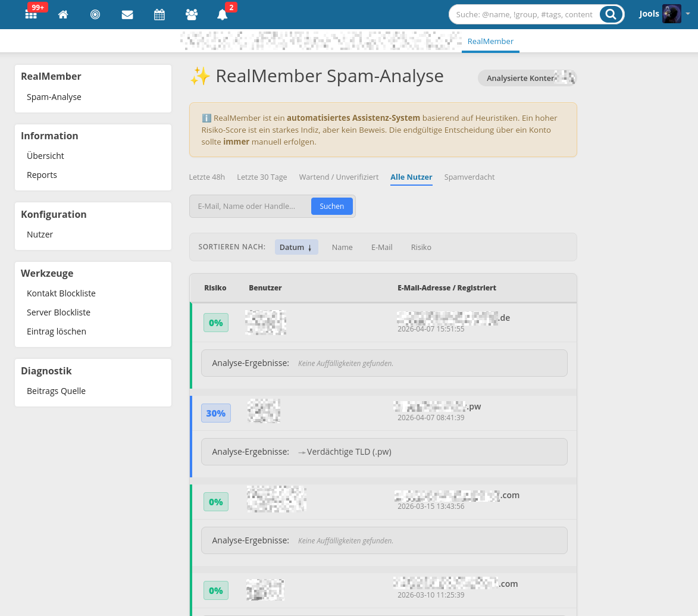Sort the list by Datum
The width and height of the screenshot is (698, 616).
coord(296,248)
